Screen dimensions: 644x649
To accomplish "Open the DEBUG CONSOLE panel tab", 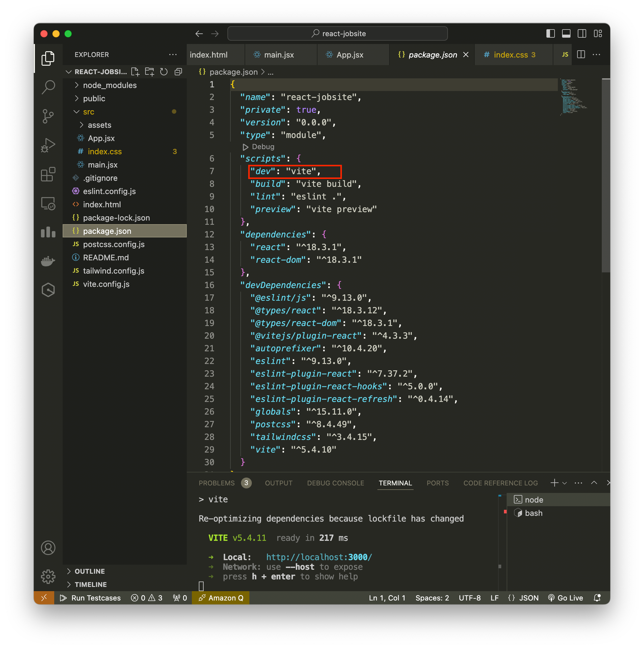I will [x=336, y=483].
